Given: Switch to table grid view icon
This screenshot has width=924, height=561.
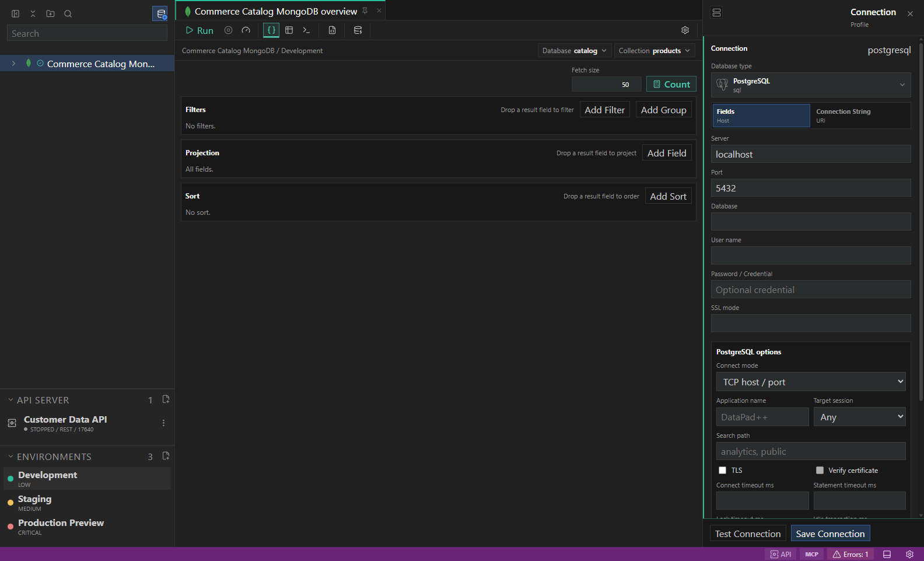Looking at the screenshot, I should [289, 30].
